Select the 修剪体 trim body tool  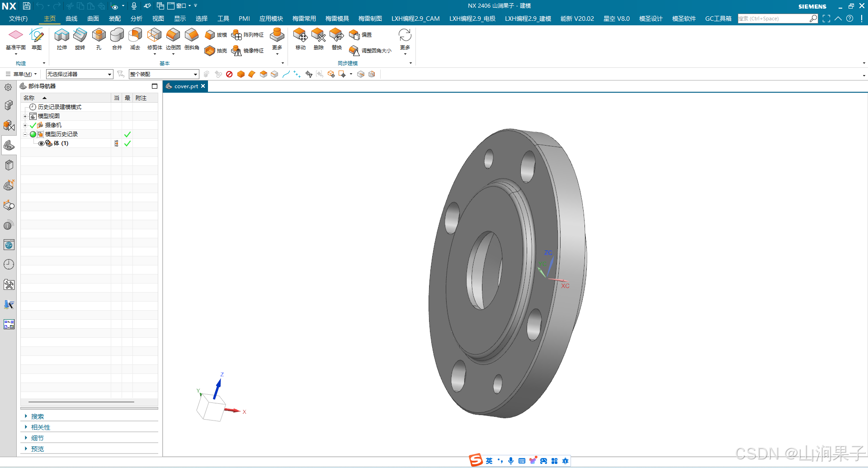point(155,39)
